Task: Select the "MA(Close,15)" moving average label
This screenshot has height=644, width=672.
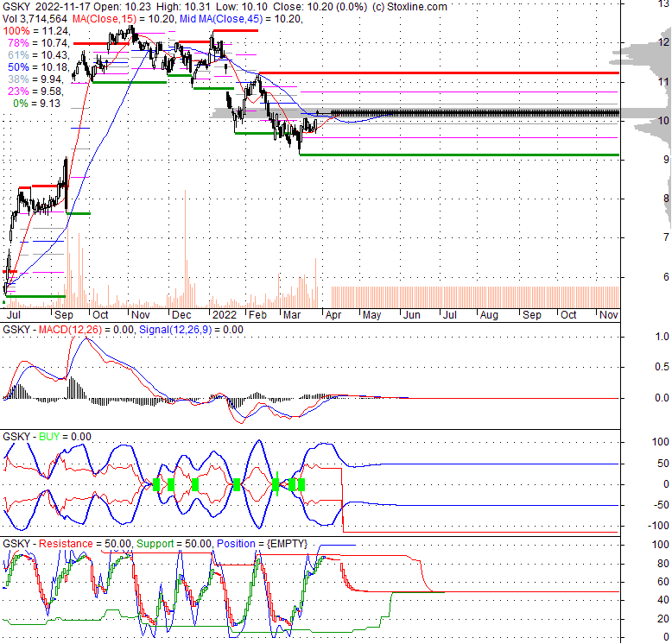Action: click(x=105, y=19)
